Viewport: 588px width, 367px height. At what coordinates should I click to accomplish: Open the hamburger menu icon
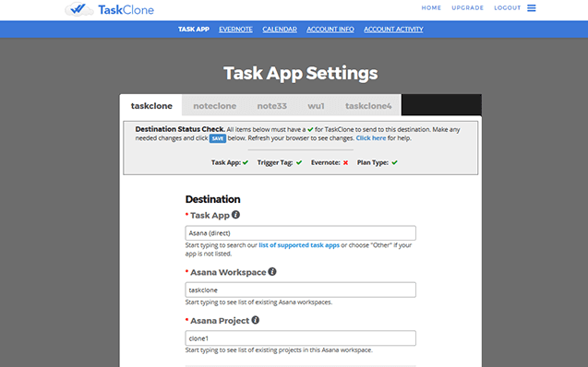coord(532,8)
